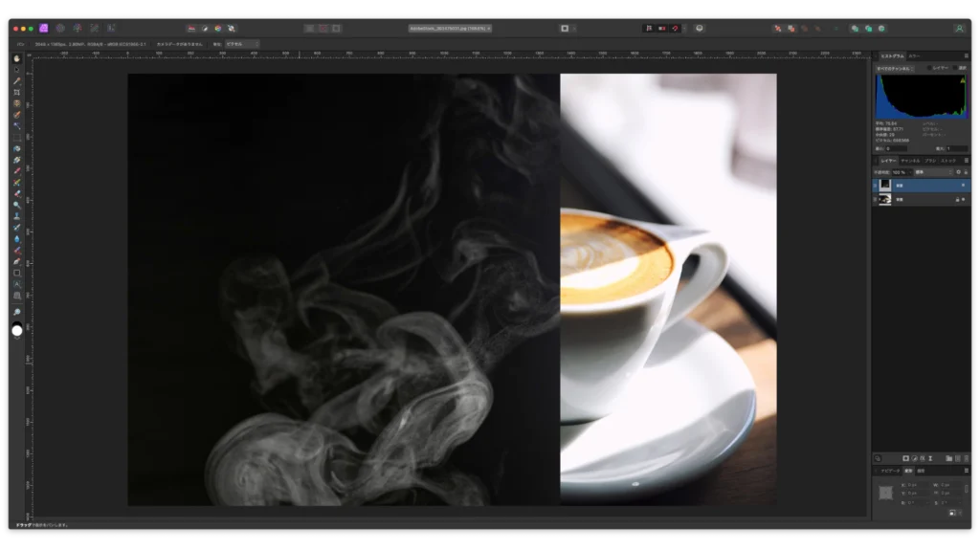980x551 pixels.
Task: Switch to the カラー tab beside histogram
Action: click(x=915, y=56)
